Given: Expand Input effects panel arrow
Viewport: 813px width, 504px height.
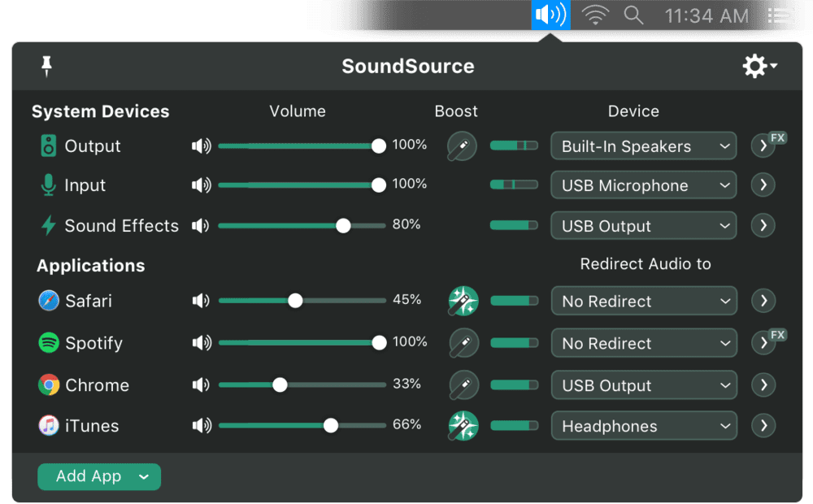Looking at the screenshot, I should [763, 185].
